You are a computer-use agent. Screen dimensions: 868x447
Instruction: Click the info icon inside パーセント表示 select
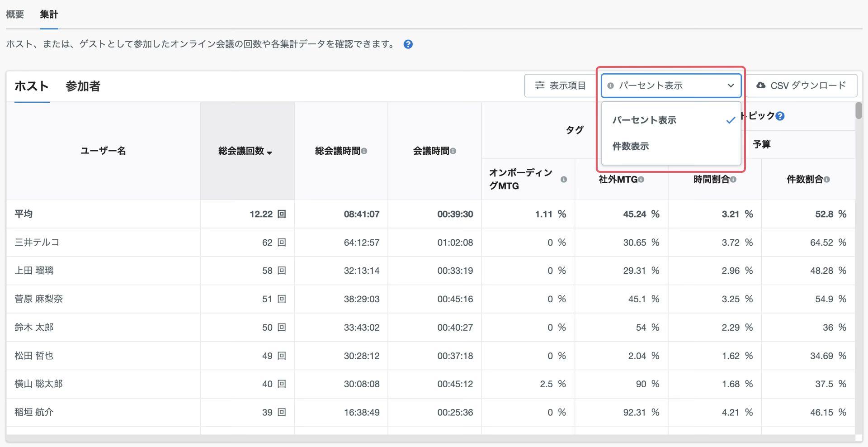click(x=611, y=86)
